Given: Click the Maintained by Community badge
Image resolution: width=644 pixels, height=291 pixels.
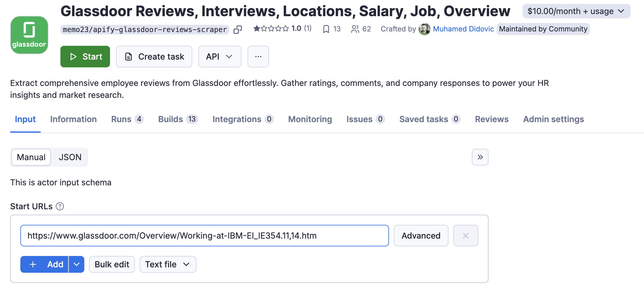Looking at the screenshot, I should [x=543, y=29].
